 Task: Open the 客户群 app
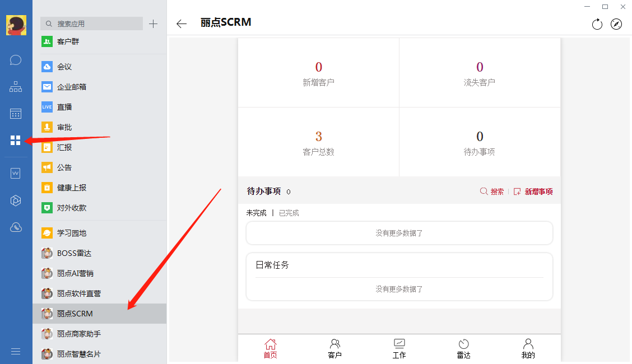click(x=100, y=41)
